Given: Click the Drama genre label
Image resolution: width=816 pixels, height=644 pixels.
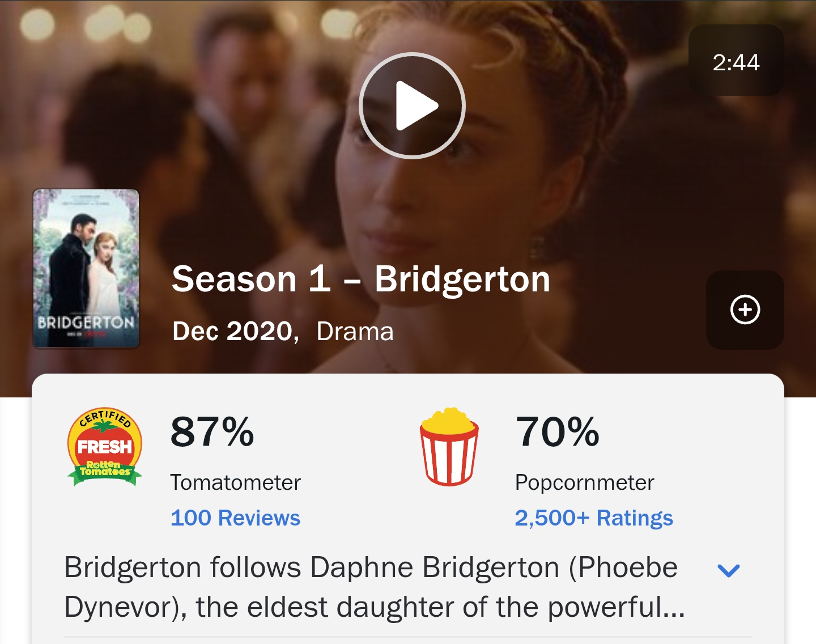Looking at the screenshot, I should [x=355, y=332].
